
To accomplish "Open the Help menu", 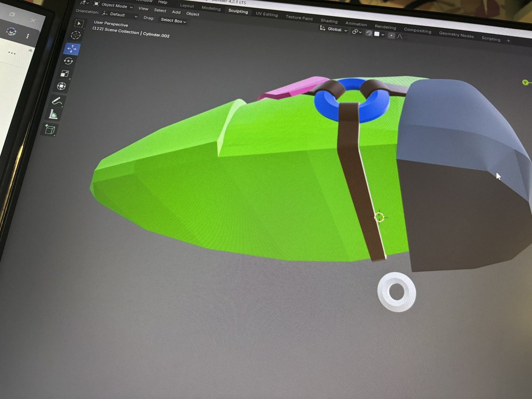I will [163, 2].
